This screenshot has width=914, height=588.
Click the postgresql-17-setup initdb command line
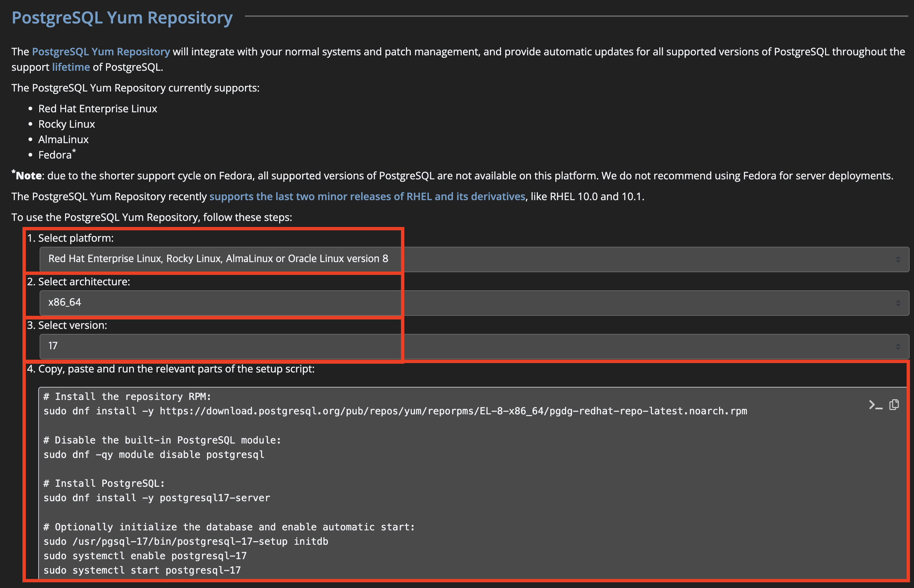tap(186, 541)
